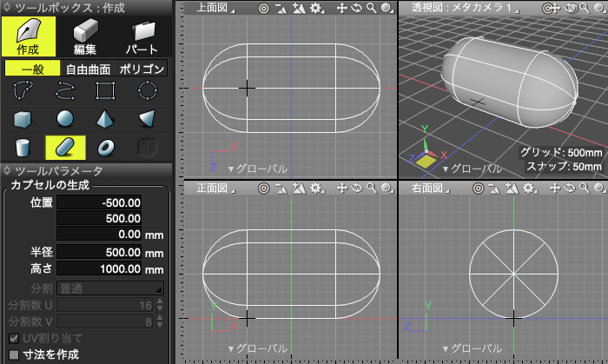Click the 半径 value input field
608x364 pixels.
click(99, 252)
